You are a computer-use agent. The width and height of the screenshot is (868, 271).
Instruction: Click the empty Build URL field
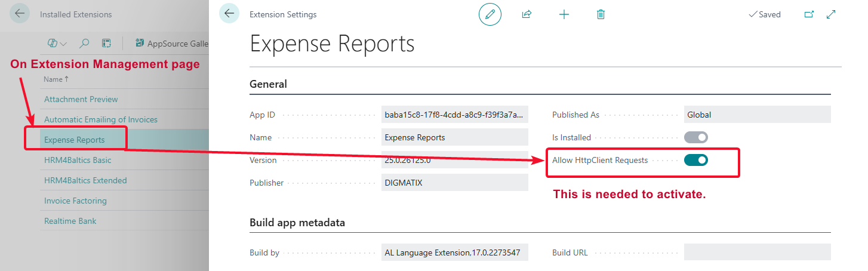tap(758, 252)
